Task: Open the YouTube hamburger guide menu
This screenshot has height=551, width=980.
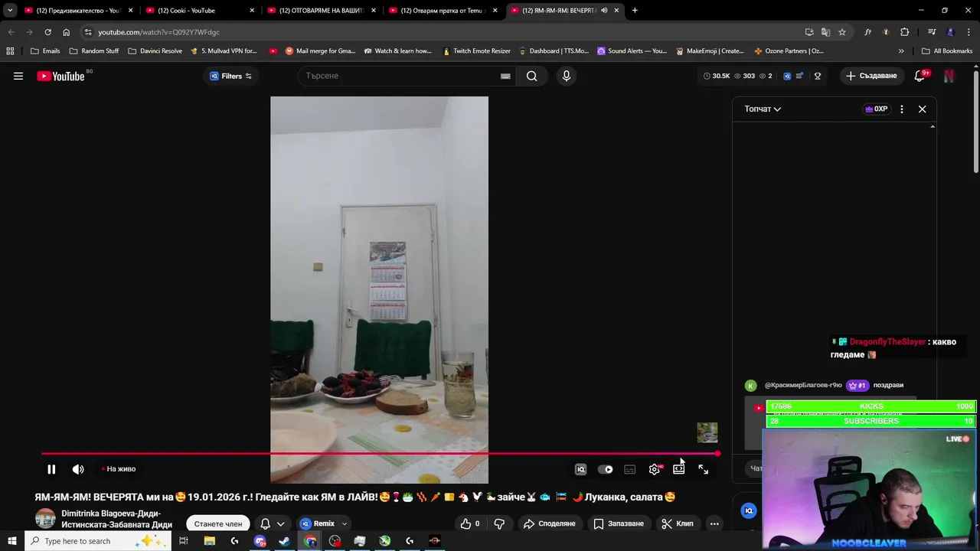Action: (18, 76)
